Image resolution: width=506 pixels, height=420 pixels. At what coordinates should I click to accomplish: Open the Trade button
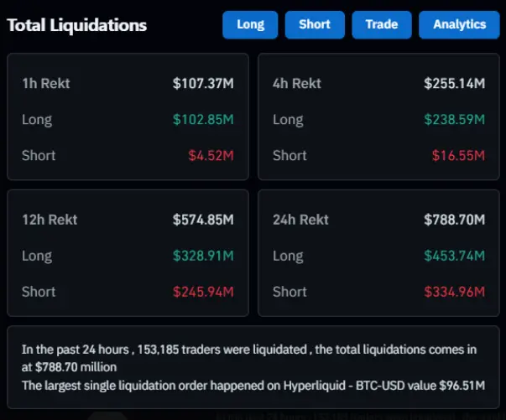point(381,24)
